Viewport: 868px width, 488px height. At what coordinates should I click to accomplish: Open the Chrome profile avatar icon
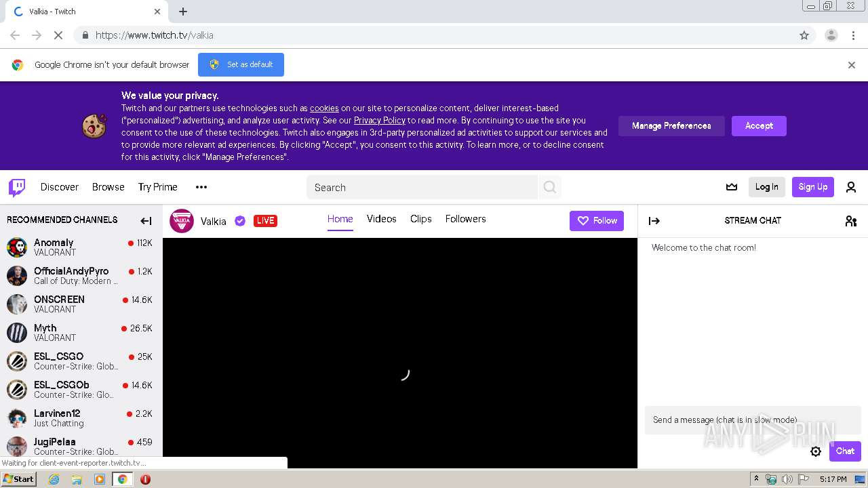(x=831, y=35)
